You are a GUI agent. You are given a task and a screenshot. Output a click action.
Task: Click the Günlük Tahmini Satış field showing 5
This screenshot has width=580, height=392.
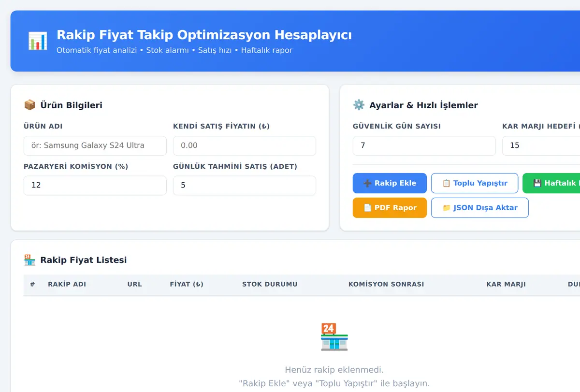click(245, 185)
